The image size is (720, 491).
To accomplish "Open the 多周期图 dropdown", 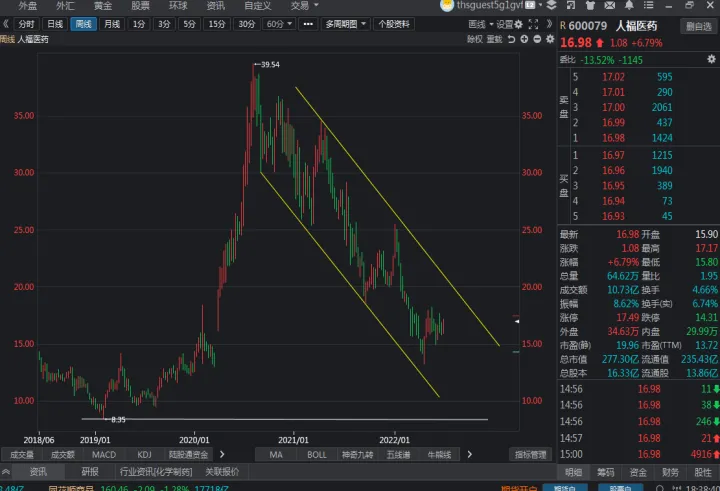I will pos(344,24).
